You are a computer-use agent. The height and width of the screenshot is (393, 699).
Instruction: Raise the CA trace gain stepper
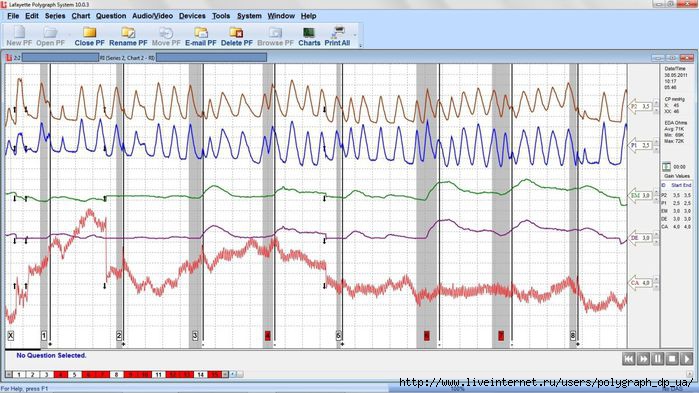click(x=656, y=280)
